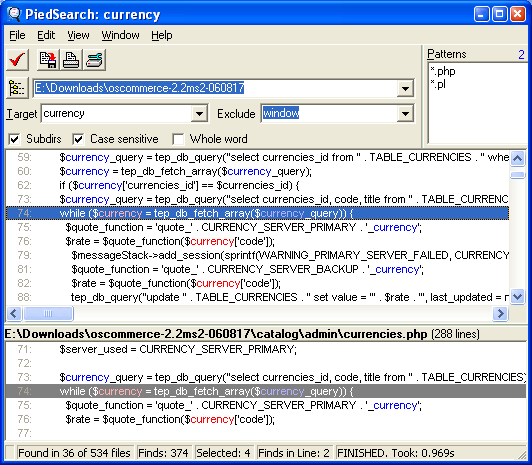Select result line 73 in results list
Image resolution: width=532 pixels, height=465 pixels.
tap(257, 199)
